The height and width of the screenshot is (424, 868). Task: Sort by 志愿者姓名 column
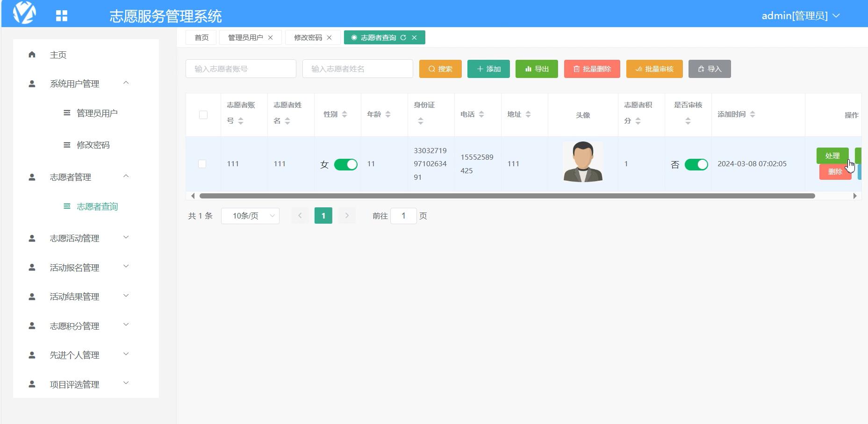pos(287,121)
